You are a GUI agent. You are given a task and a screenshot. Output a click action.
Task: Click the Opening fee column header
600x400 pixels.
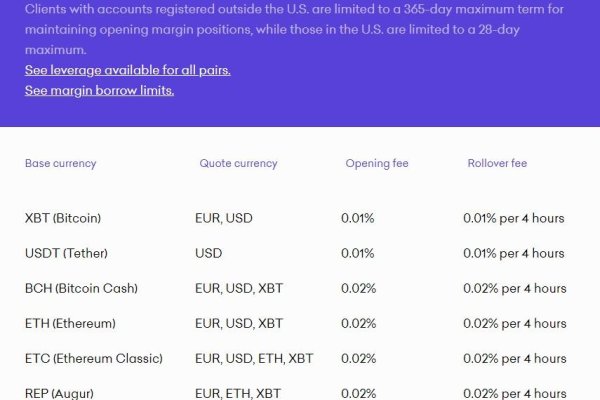click(x=377, y=163)
